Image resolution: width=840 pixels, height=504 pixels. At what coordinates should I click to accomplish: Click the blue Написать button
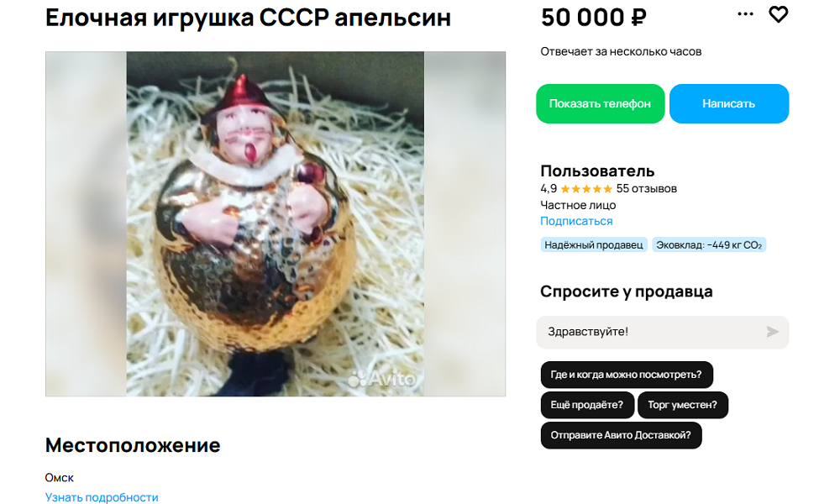(728, 104)
